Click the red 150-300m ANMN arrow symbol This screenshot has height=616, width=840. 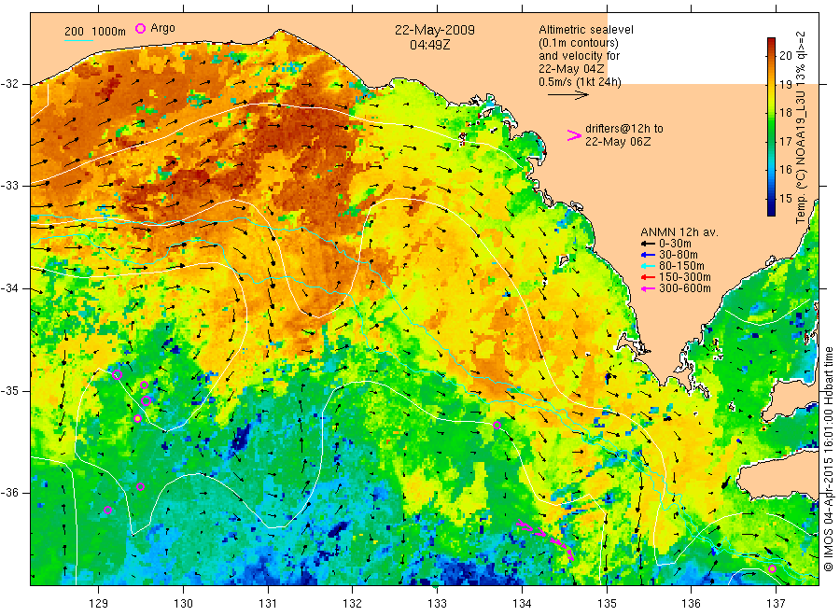[649, 277]
